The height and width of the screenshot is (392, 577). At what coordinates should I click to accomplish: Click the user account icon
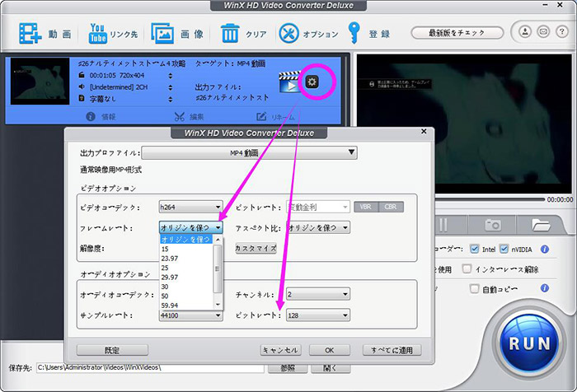(525, 32)
